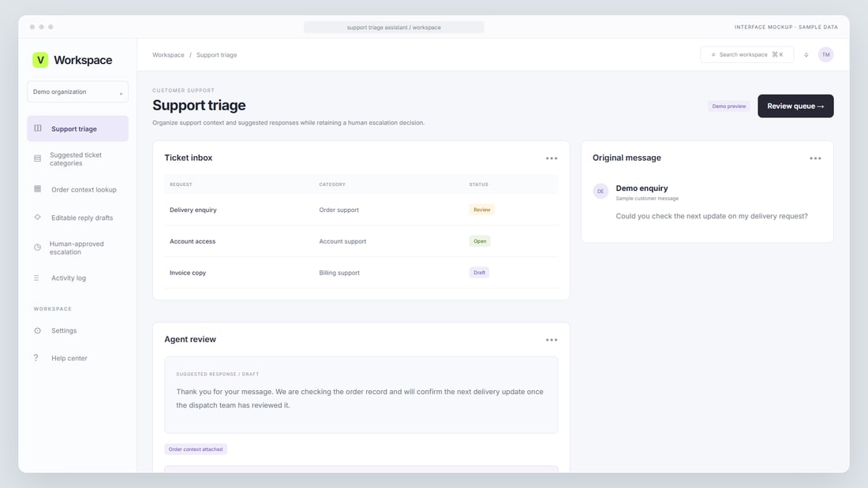
Task: Open Human-approved escalation section
Action: (x=77, y=248)
